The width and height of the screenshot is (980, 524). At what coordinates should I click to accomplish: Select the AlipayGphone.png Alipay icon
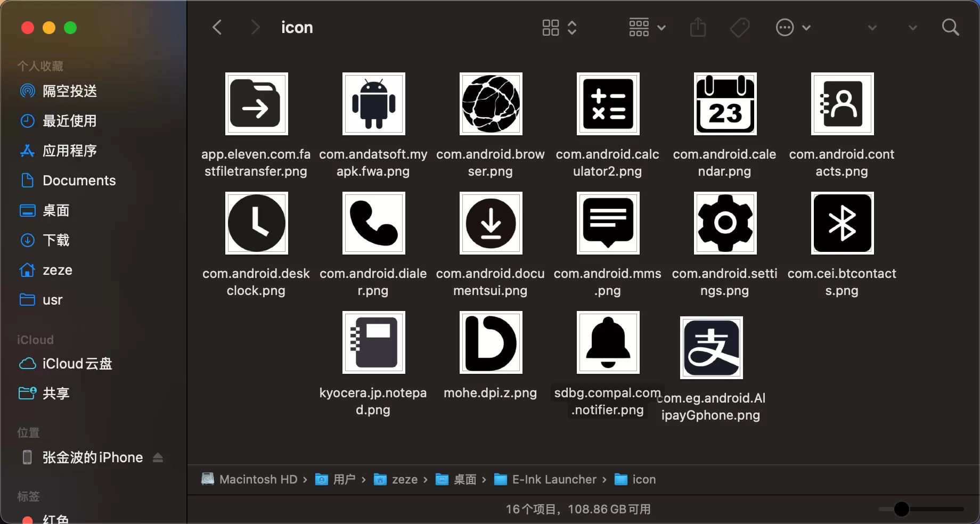[x=711, y=348]
